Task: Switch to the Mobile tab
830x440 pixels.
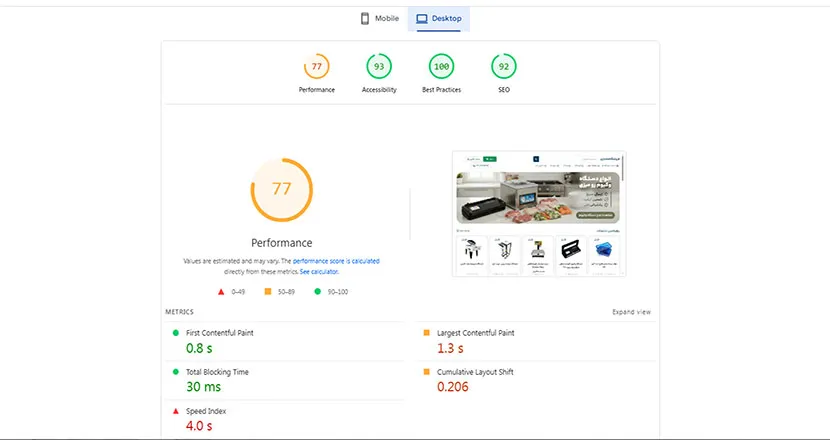Action: 380,18
